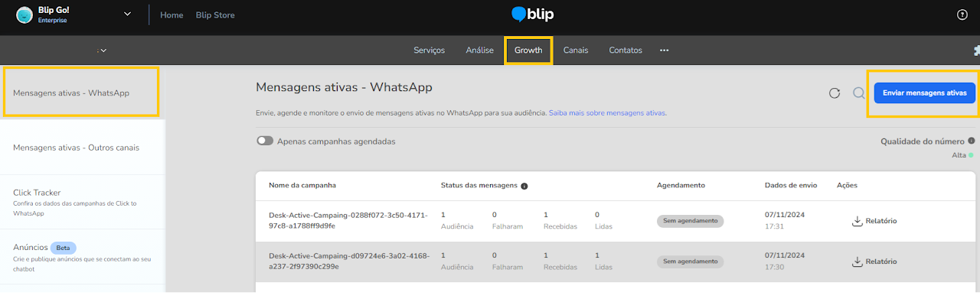
Task: Click Sem agendamento badge on 17:30 row
Action: (x=690, y=262)
